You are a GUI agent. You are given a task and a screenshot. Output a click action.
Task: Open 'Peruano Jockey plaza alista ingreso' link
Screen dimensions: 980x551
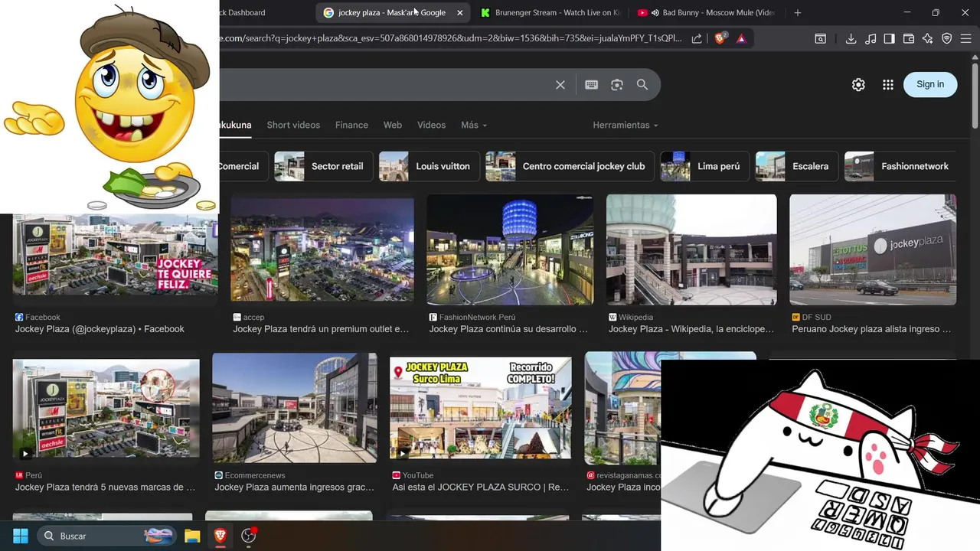click(871, 329)
